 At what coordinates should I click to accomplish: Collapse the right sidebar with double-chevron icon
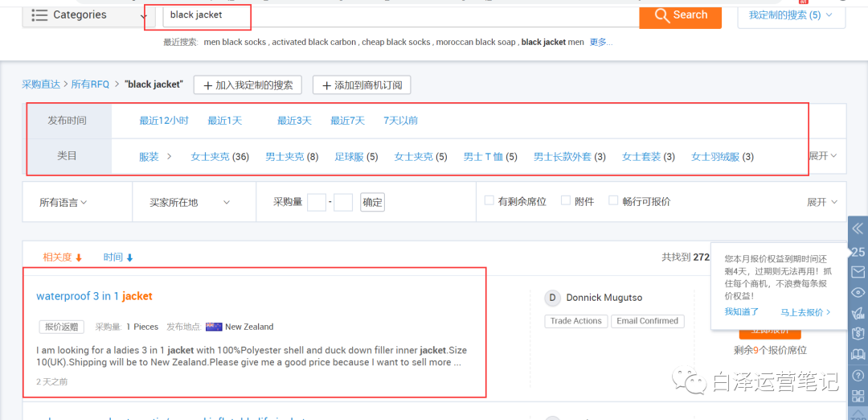click(x=858, y=229)
